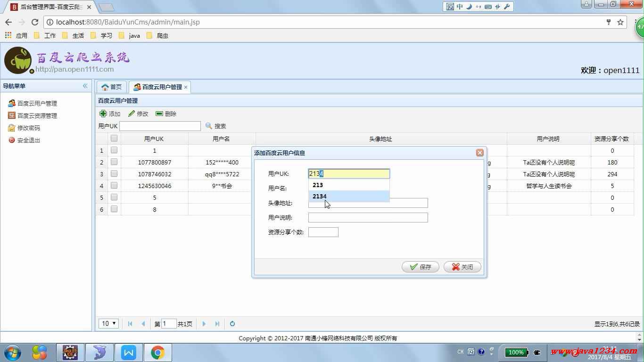
Task: Go to last page of table
Action: coord(217,324)
